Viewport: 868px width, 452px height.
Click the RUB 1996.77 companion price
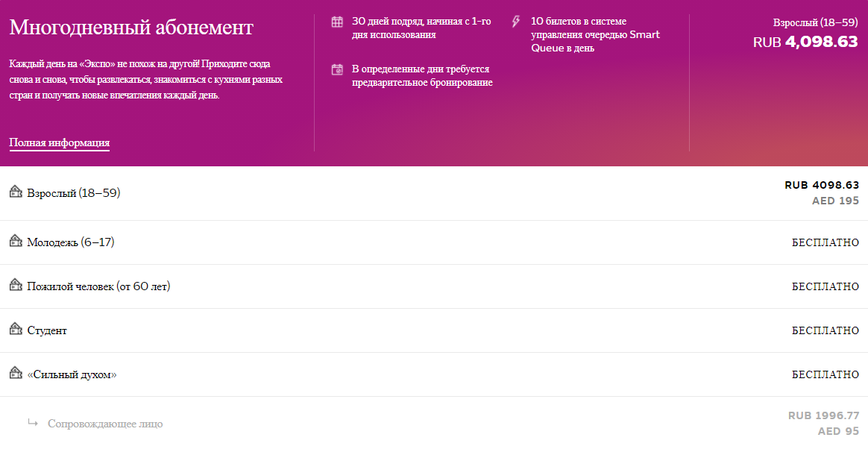click(x=824, y=415)
